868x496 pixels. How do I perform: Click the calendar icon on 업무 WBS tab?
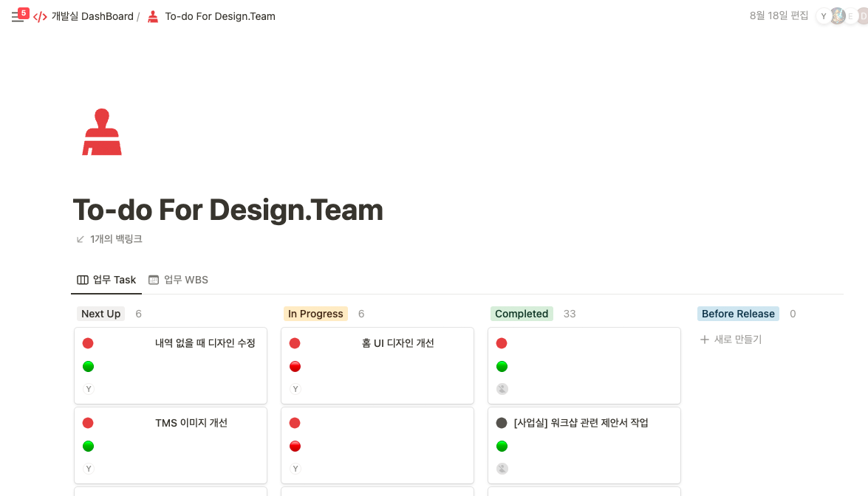[x=154, y=280]
